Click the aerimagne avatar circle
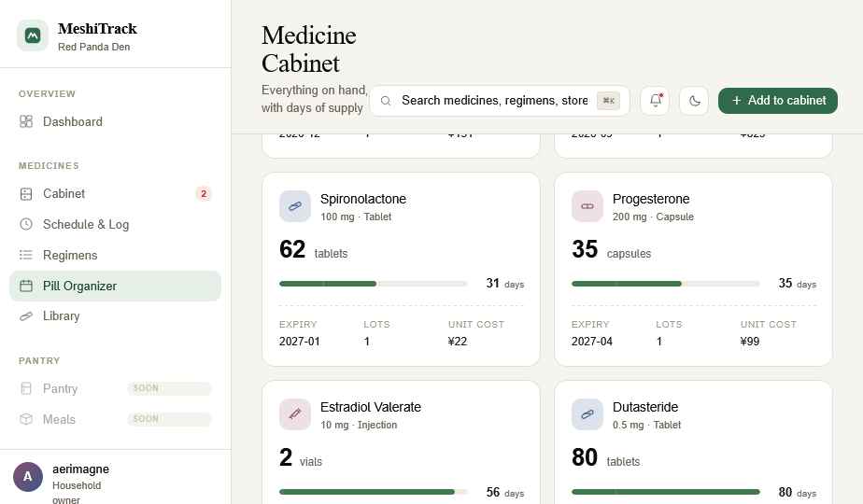The width and height of the screenshot is (863, 504). tap(27, 477)
